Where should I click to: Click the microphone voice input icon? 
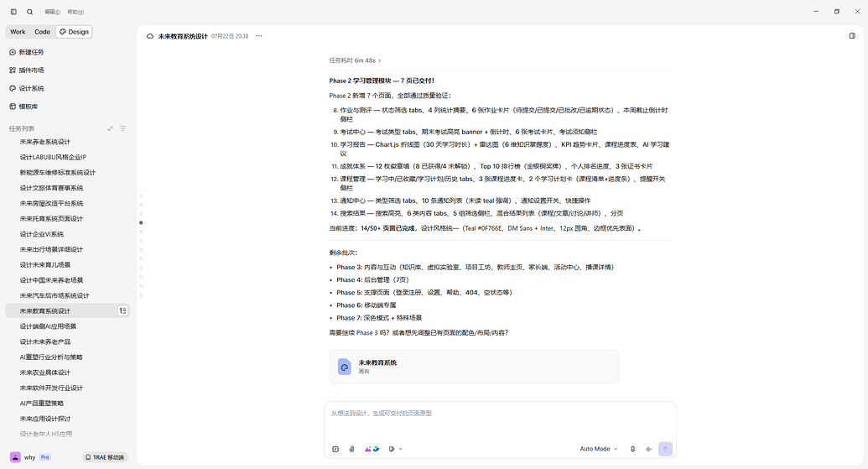(632, 449)
